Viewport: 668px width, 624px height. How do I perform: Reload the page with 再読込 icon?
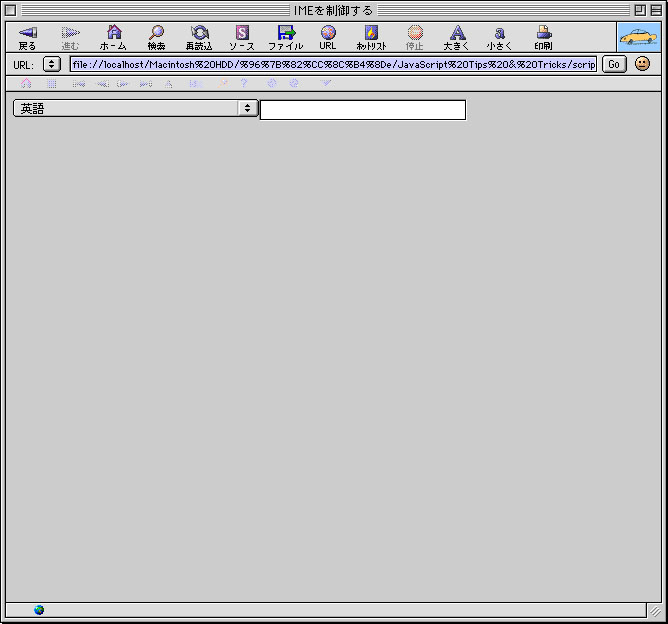(x=199, y=32)
